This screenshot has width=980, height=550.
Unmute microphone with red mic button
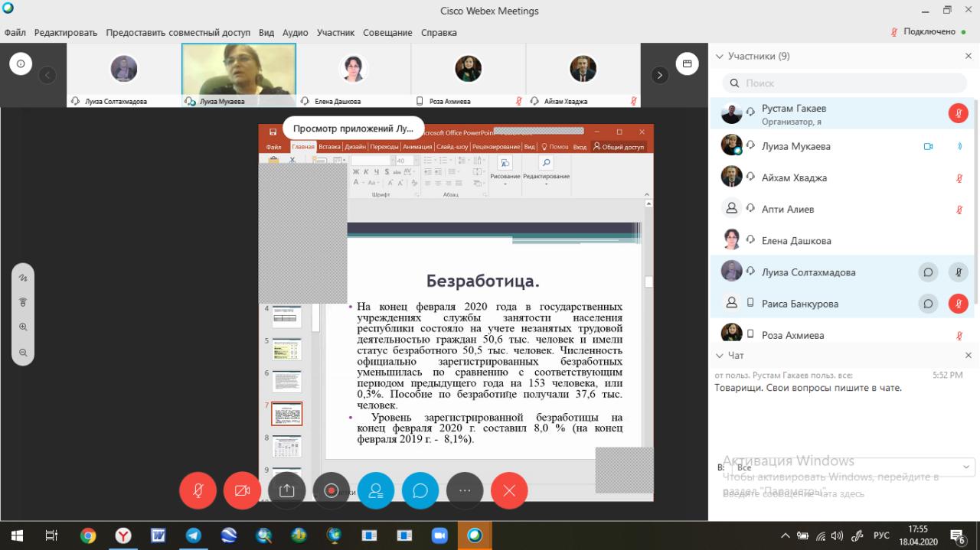click(198, 491)
